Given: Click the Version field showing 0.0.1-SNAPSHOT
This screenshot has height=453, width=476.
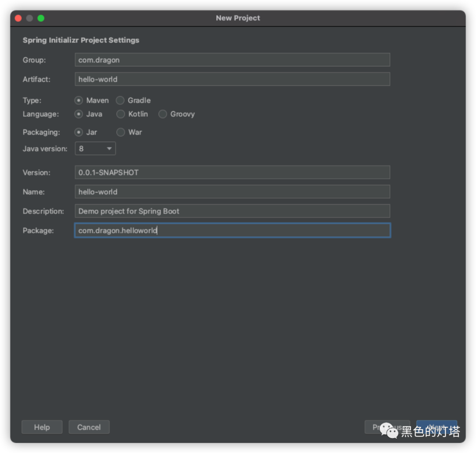Looking at the screenshot, I should click(232, 172).
